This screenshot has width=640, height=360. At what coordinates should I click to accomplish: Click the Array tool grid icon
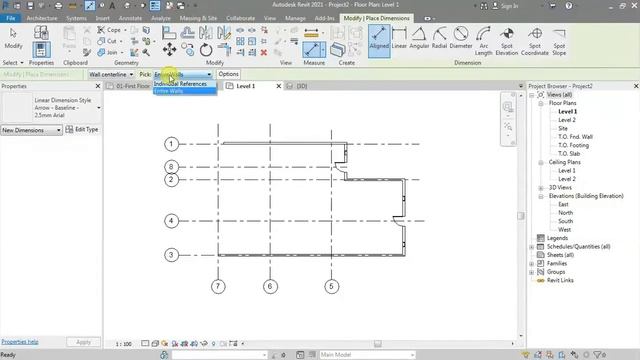tap(240, 41)
